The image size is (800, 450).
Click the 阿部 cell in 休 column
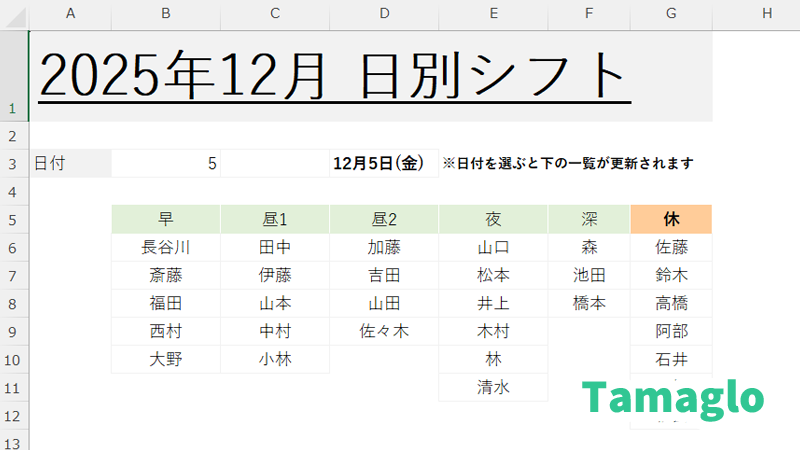click(x=671, y=331)
